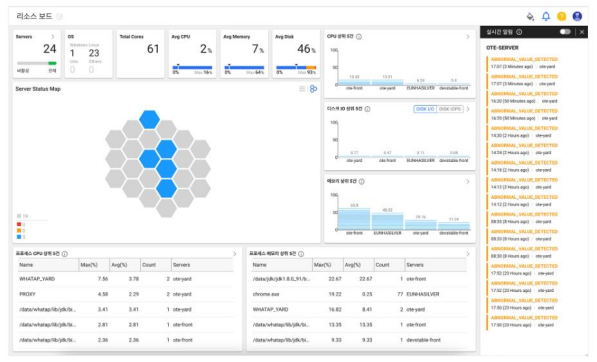
Task: Click ote-front bar in CPU 상위 5건 chart
Action: click(x=354, y=82)
